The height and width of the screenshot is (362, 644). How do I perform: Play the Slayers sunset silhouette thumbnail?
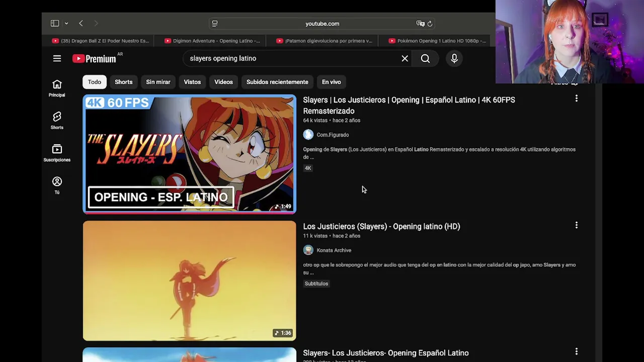point(190,281)
